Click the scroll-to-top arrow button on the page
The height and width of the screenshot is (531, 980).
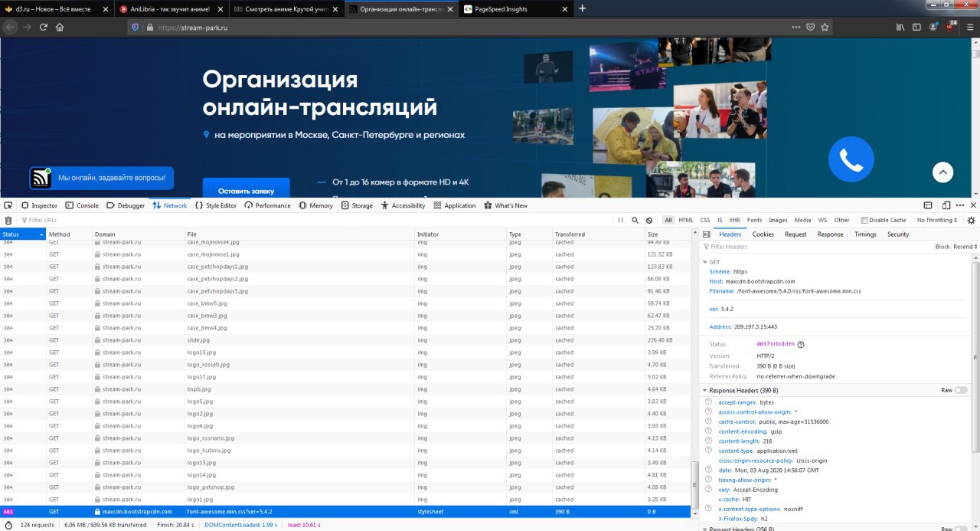[942, 172]
